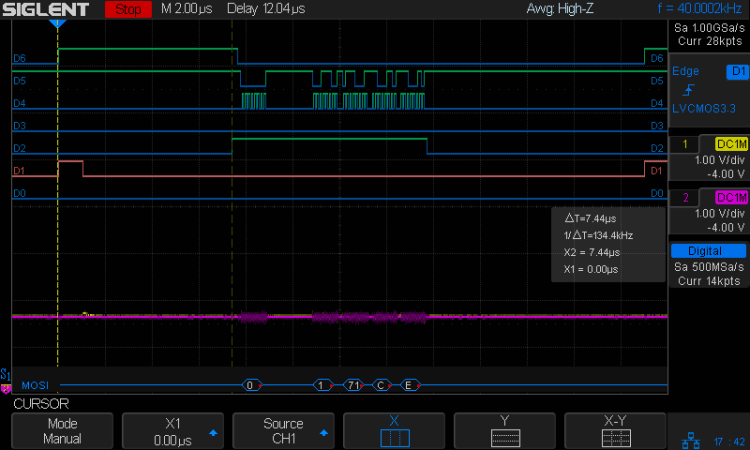This screenshot has height=450, width=750.
Task: Select channel 1 yellow number tab
Action: (684, 144)
